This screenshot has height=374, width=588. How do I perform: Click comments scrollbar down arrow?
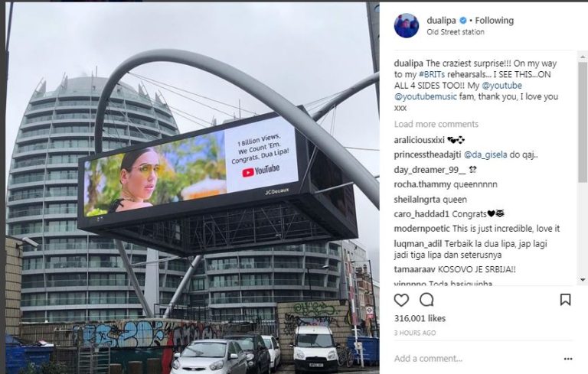[x=583, y=280]
